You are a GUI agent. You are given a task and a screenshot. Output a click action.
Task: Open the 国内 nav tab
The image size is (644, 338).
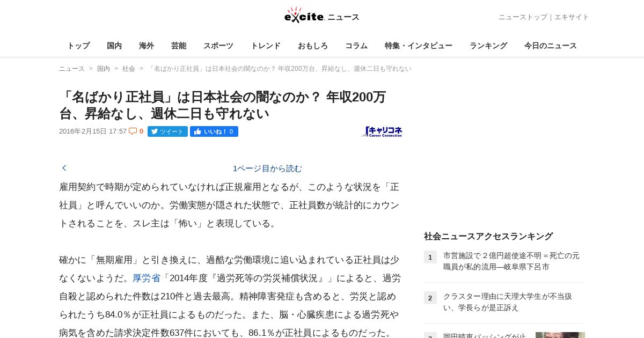coord(114,46)
